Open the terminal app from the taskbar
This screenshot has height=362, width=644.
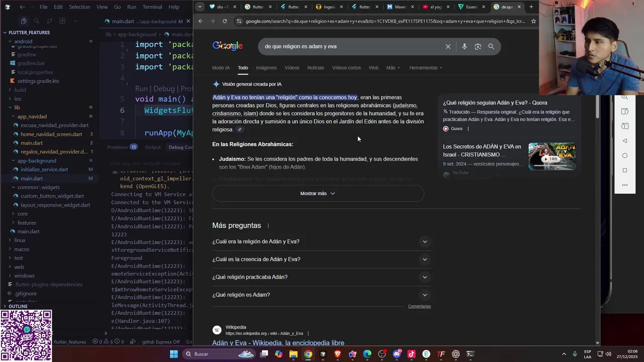470,354
